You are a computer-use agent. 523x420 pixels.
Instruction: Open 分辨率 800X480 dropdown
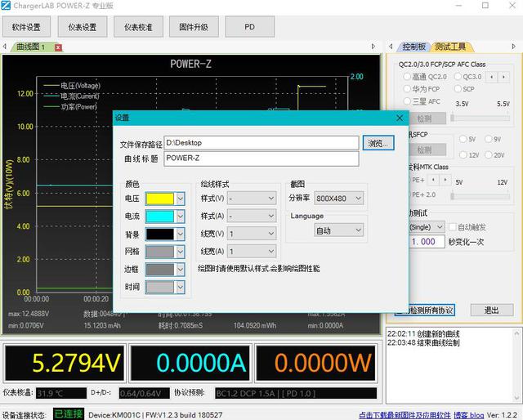[x=338, y=199]
